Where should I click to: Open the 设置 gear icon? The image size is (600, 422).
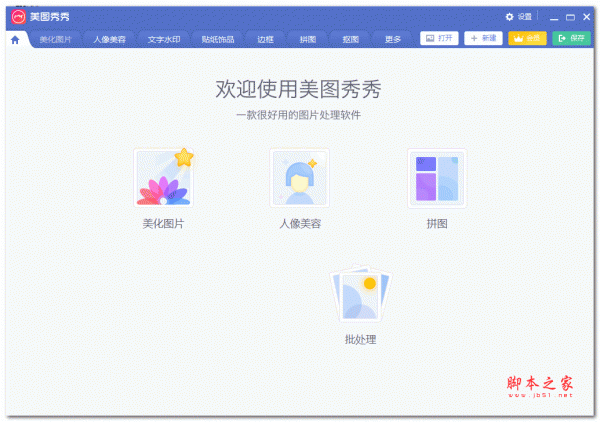pyautogui.click(x=509, y=17)
